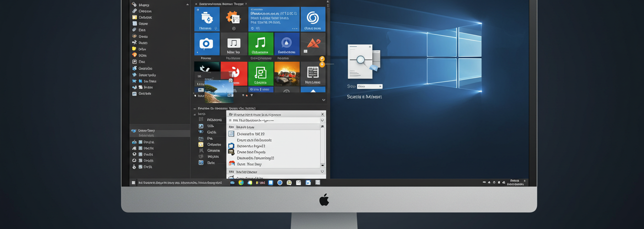Image resolution: width=644 pixels, height=229 pixels.
Task: Click the taskbar search box
Action: (182, 183)
